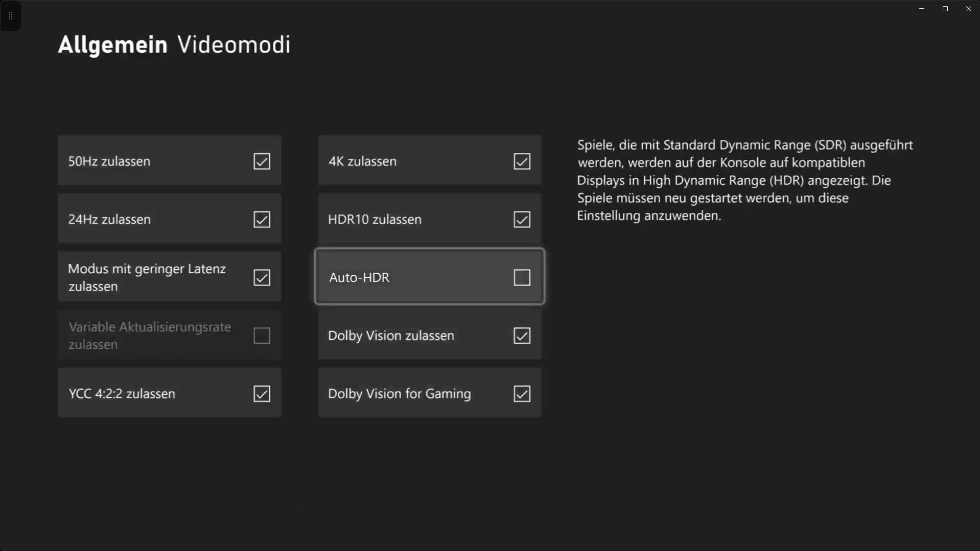Viewport: 980px width, 551px height.
Task: Disable the 4K zulassen checkbox
Action: tap(522, 161)
